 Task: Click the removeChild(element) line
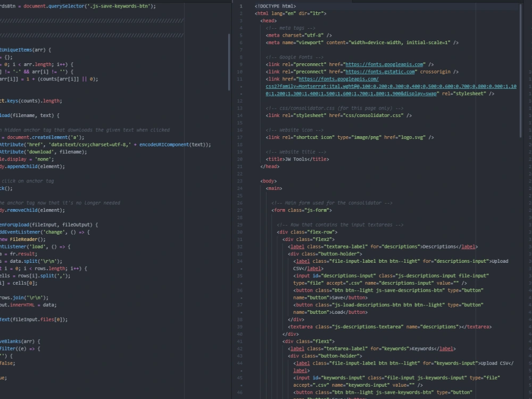(32, 210)
